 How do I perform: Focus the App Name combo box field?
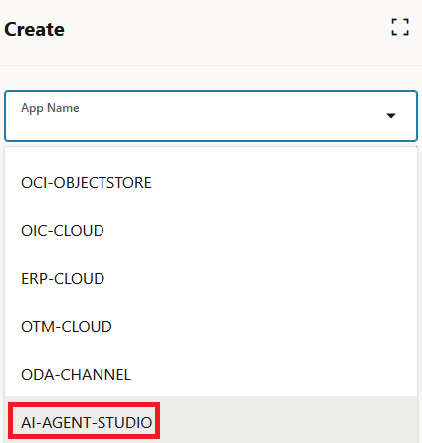click(211, 116)
